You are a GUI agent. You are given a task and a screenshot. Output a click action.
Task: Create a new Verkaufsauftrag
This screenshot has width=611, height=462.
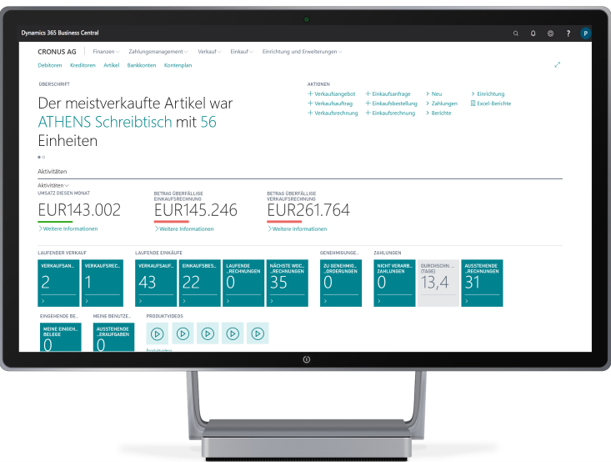330,103
